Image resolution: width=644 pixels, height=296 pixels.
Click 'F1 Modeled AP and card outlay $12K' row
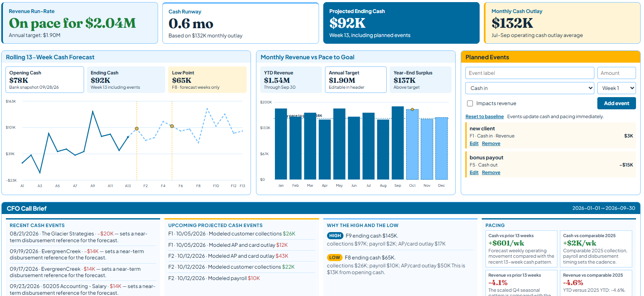tap(241, 245)
